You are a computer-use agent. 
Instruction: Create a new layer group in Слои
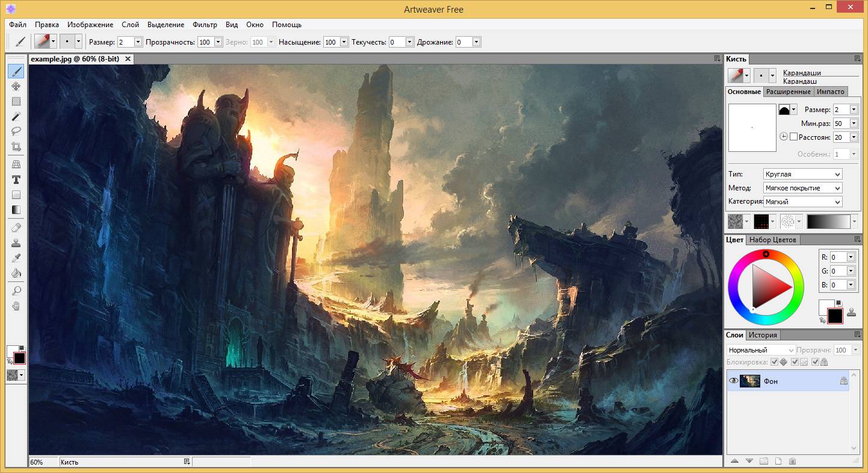click(763, 462)
